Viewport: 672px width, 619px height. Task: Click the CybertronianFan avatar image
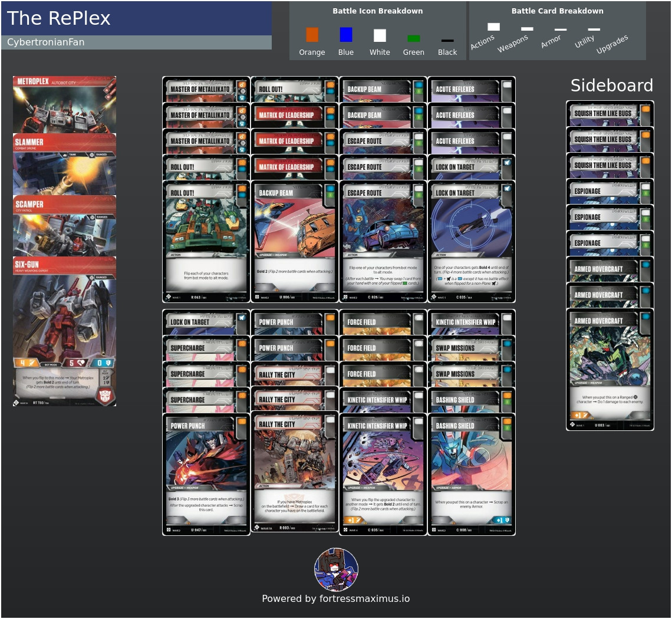[336, 569]
